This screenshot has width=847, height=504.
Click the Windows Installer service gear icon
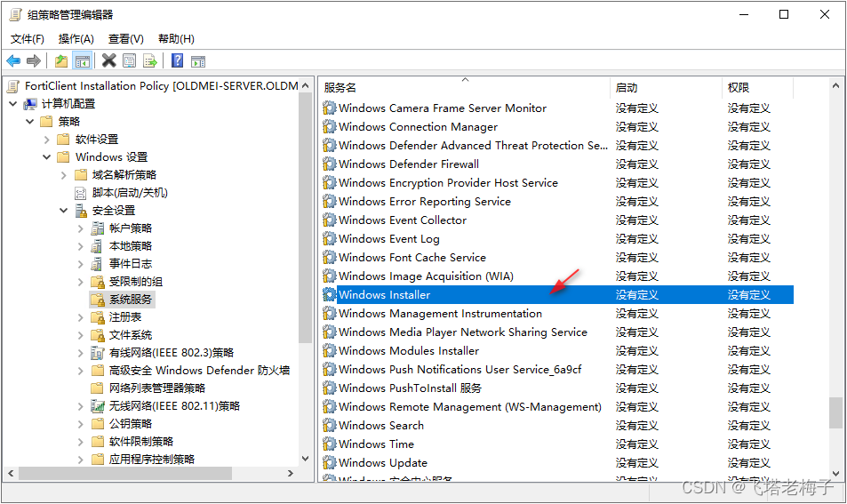point(330,294)
